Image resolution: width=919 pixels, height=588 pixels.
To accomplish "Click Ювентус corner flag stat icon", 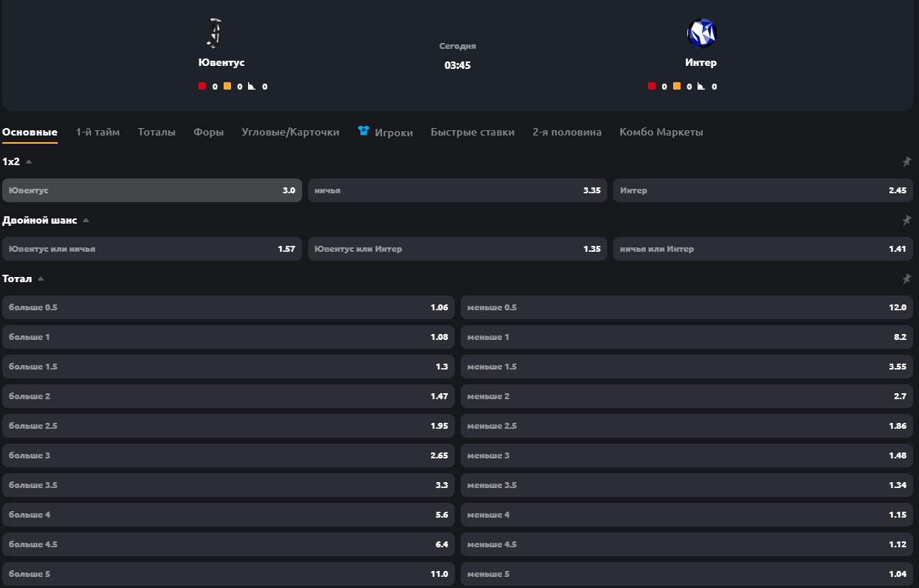I will [252, 87].
